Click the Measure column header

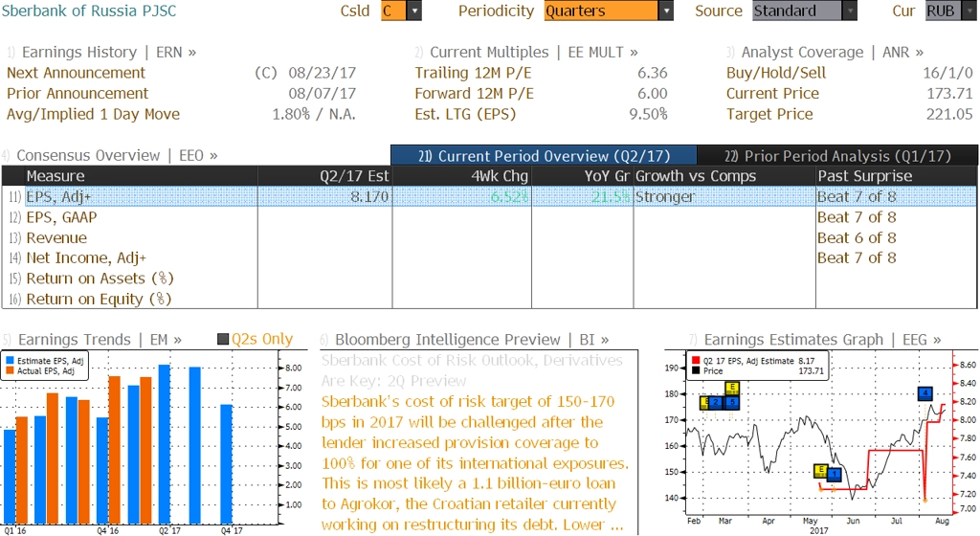point(142,175)
